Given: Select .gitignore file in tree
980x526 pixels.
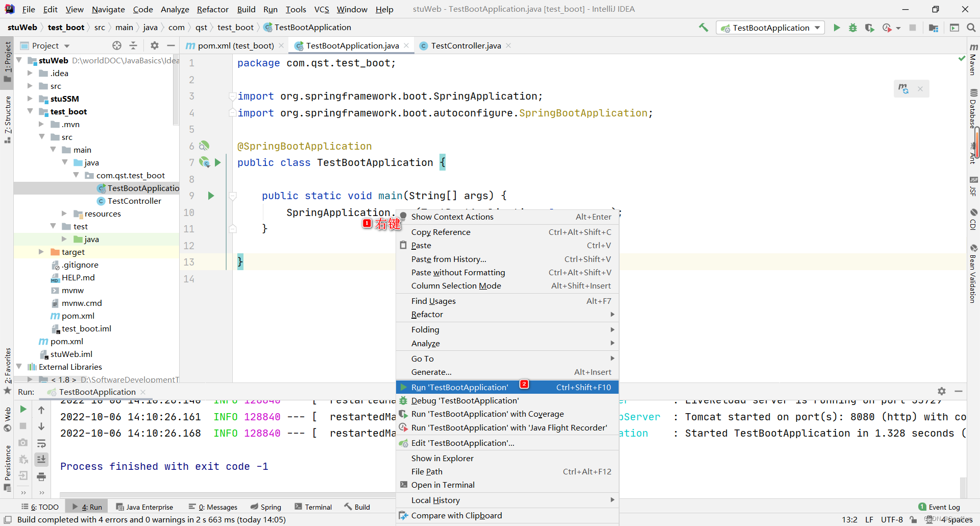Looking at the screenshot, I should point(80,265).
